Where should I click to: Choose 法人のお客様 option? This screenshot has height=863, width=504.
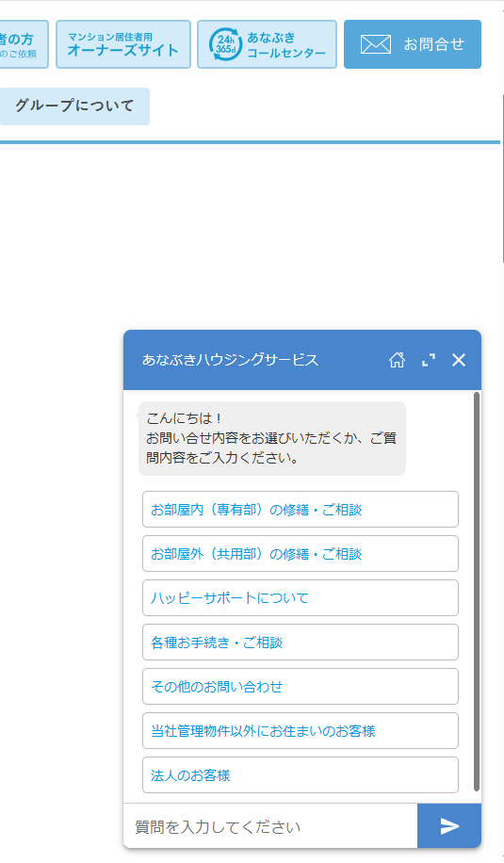coord(301,775)
